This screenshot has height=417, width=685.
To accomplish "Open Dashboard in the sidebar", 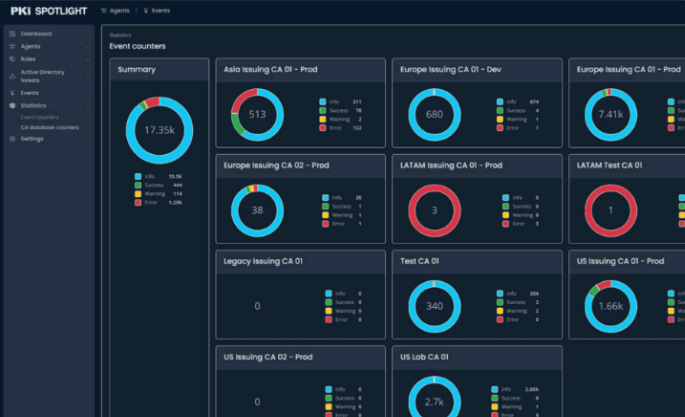I will (x=36, y=34).
